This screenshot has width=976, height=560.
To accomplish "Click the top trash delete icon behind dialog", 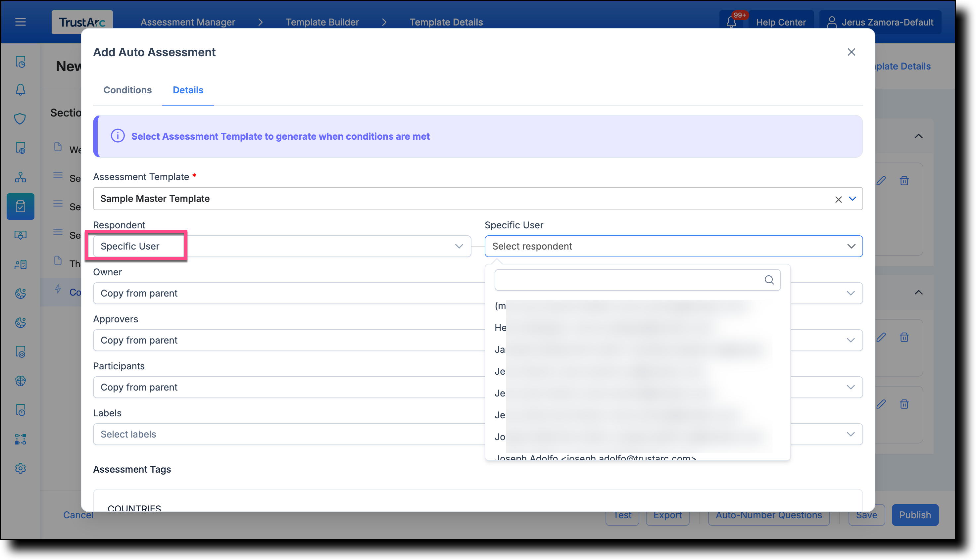I will [904, 180].
